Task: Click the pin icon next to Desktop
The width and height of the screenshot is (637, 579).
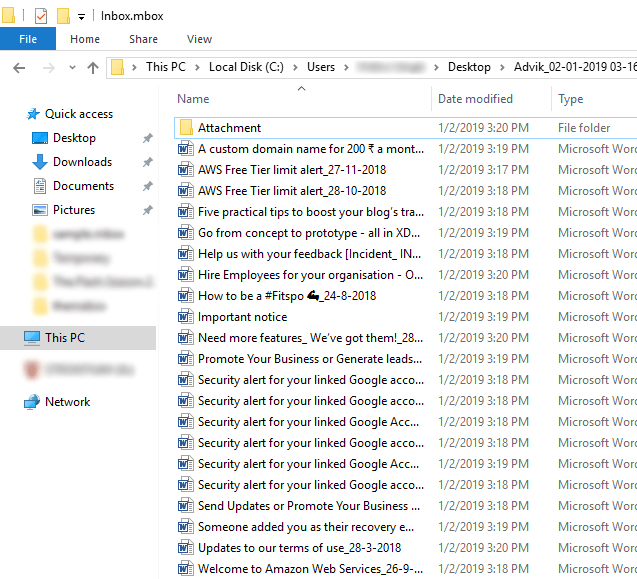Action: click(148, 138)
